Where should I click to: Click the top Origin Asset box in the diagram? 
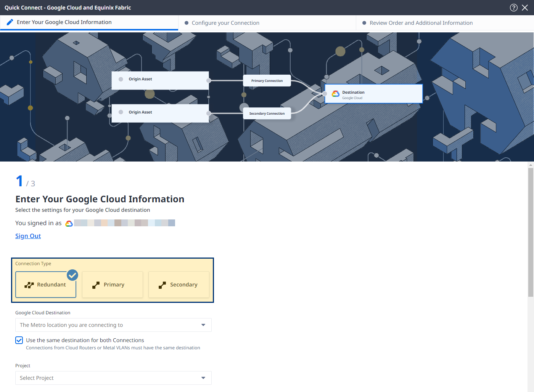160,80
